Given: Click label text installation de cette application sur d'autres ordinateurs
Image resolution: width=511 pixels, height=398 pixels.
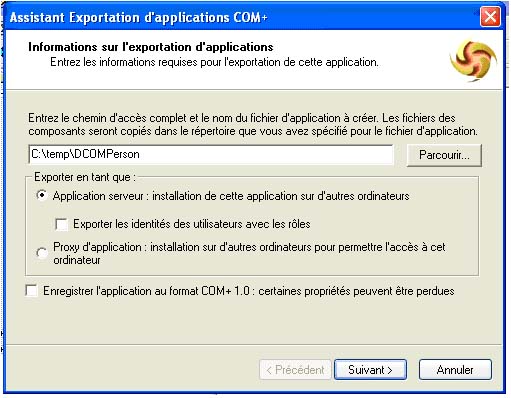Looking at the screenshot, I should click(x=281, y=196).
